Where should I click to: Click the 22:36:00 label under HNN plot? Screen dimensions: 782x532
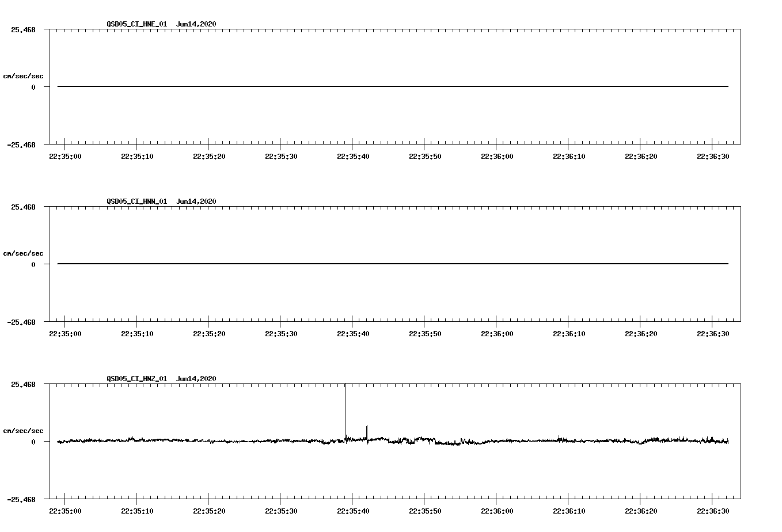click(x=497, y=333)
